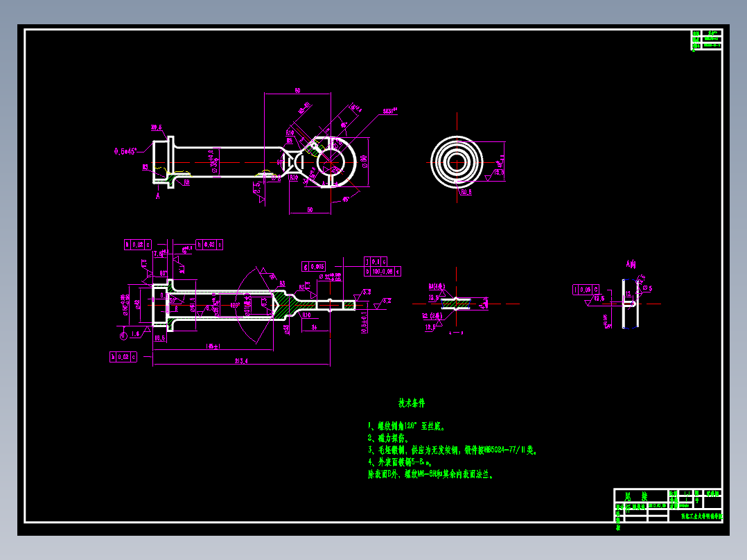The image size is (747, 560).
Task: Click the 0.5x45° chamfer annotation
Action: tap(125, 152)
